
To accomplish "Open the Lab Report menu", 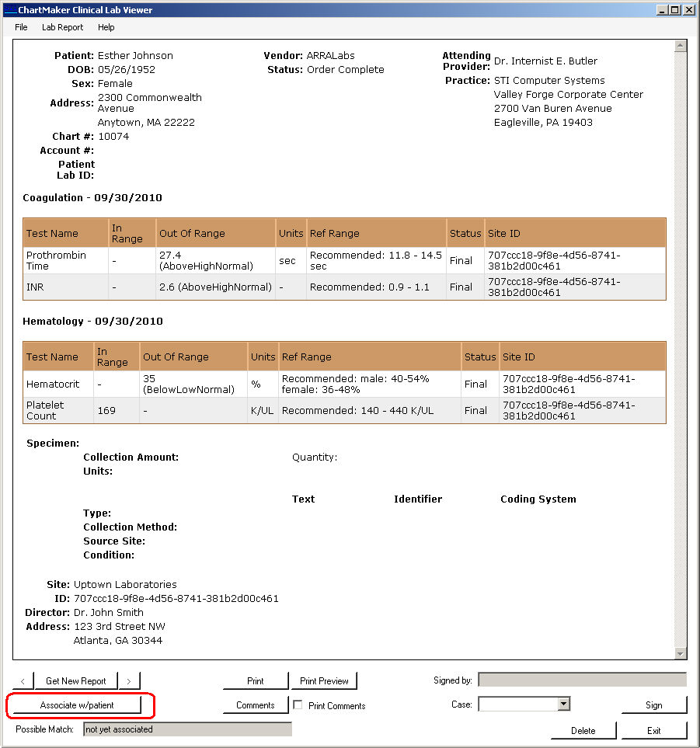I will click(62, 27).
